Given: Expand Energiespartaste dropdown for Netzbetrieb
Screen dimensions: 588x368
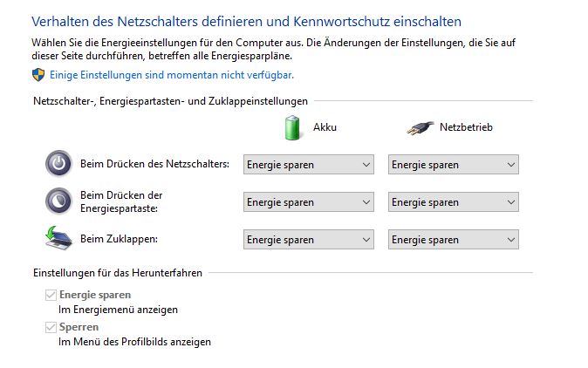Looking at the screenshot, I should 453,201.
